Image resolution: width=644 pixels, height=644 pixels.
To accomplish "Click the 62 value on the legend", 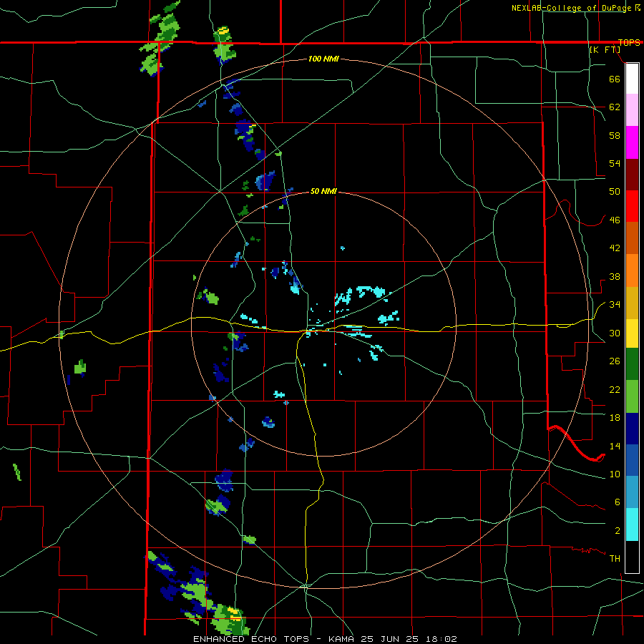I will pos(615,107).
